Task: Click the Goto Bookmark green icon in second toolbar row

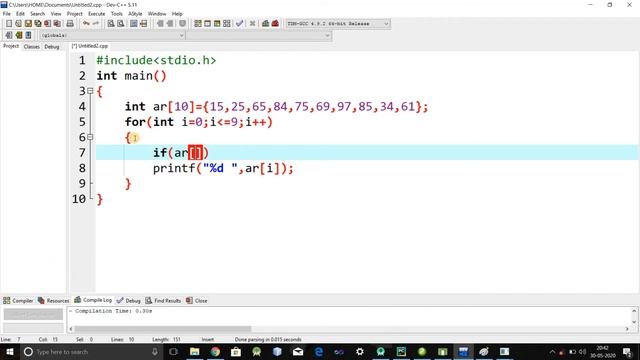Action: click(x=18, y=36)
